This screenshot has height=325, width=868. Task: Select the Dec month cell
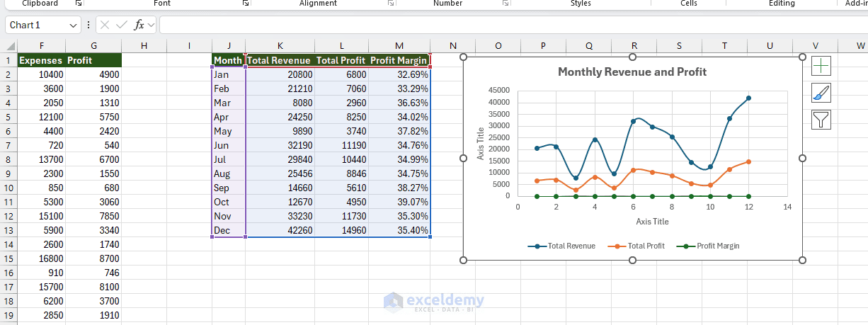point(228,230)
